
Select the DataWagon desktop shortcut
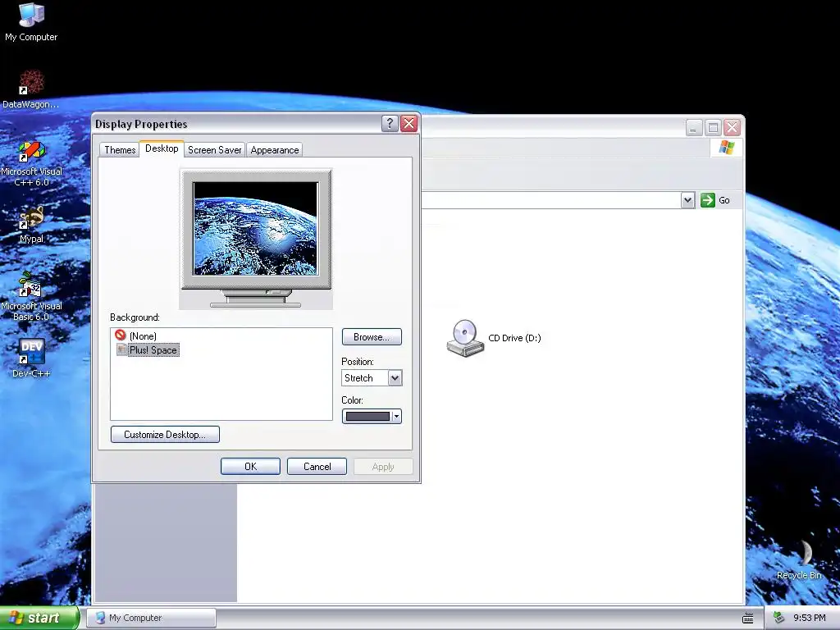31,89
